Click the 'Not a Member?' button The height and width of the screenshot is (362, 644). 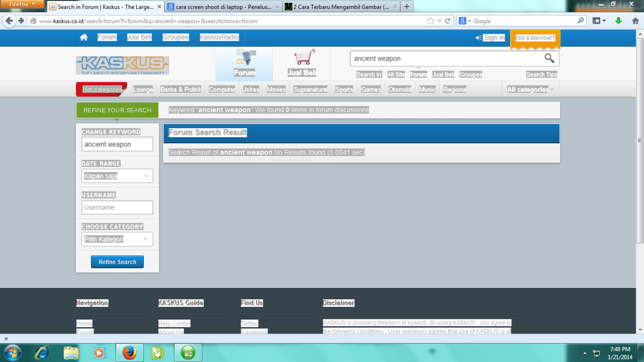[x=535, y=38]
